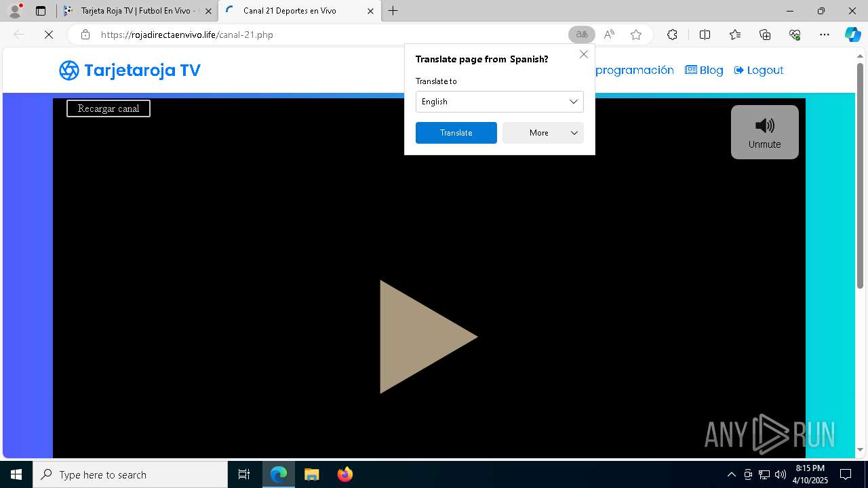This screenshot has width=868, height=488.
Task: Activate Read aloud icon
Action: point(609,35)
